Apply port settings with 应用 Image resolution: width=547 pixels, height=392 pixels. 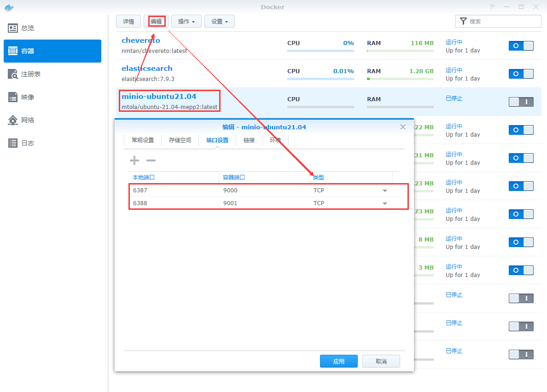pyautogui.click(x=339, y=361)
